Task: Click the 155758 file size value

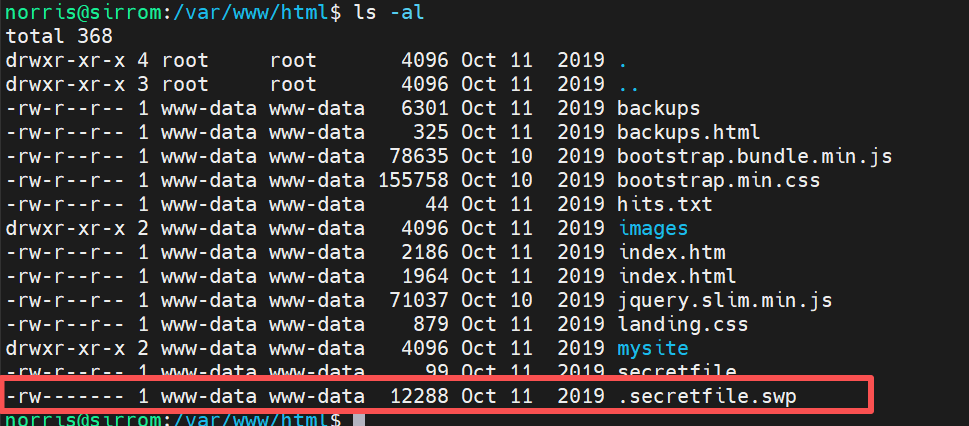Action: (414, 180)
